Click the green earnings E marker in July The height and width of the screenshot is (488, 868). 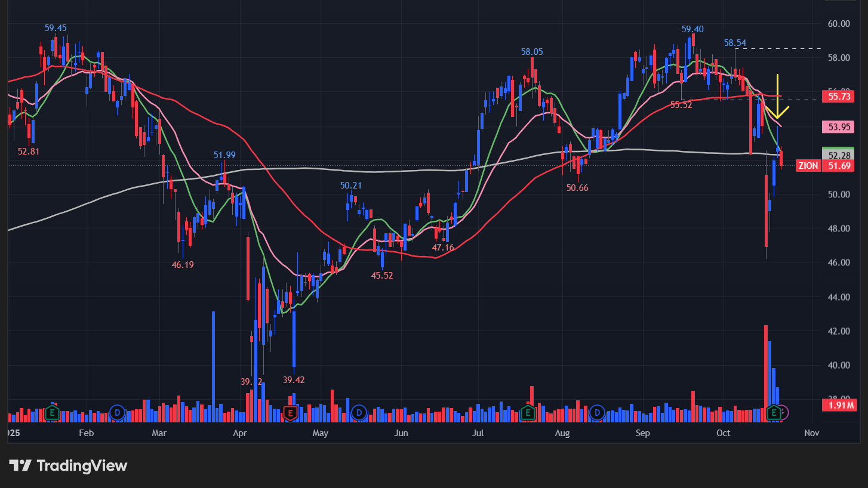point(528,412)
